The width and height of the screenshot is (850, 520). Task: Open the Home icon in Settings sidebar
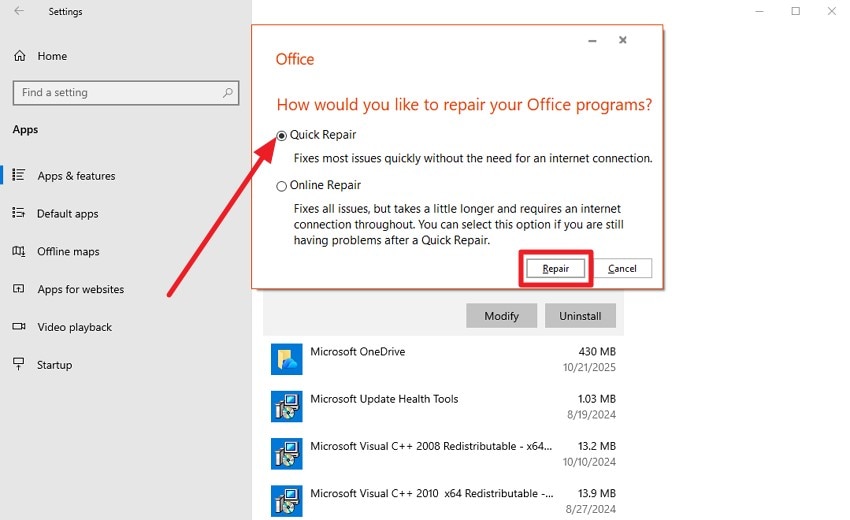pos(20,56)
